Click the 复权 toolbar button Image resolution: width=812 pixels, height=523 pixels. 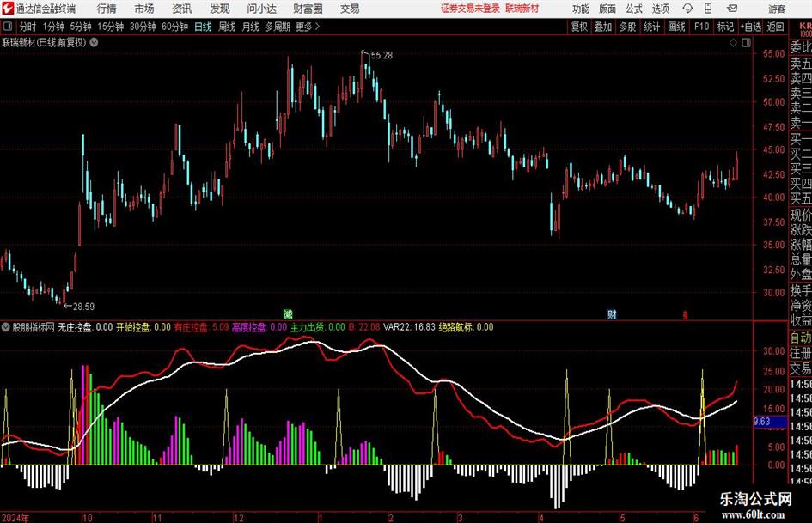tap(579, 27)
